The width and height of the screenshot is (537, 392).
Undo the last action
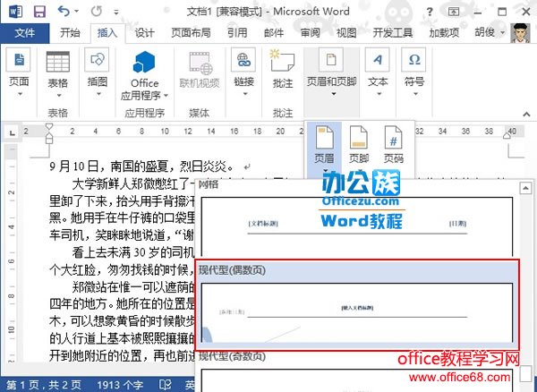64,12
